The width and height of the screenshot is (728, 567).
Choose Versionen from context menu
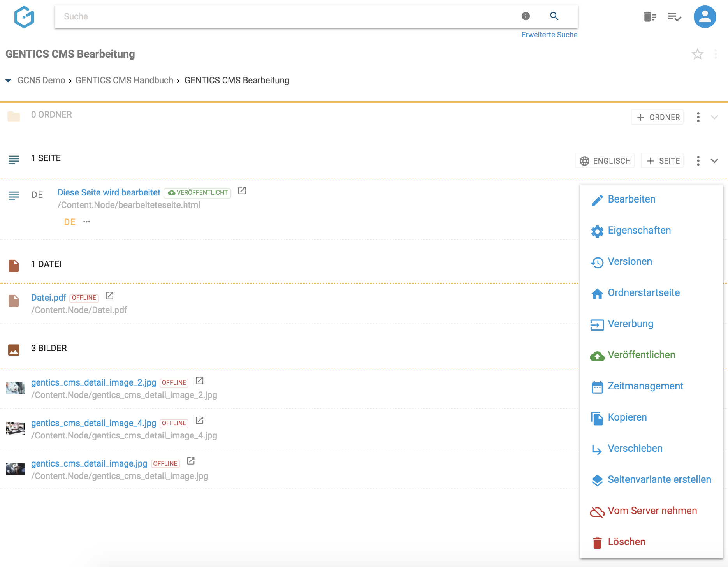(651, 262)
